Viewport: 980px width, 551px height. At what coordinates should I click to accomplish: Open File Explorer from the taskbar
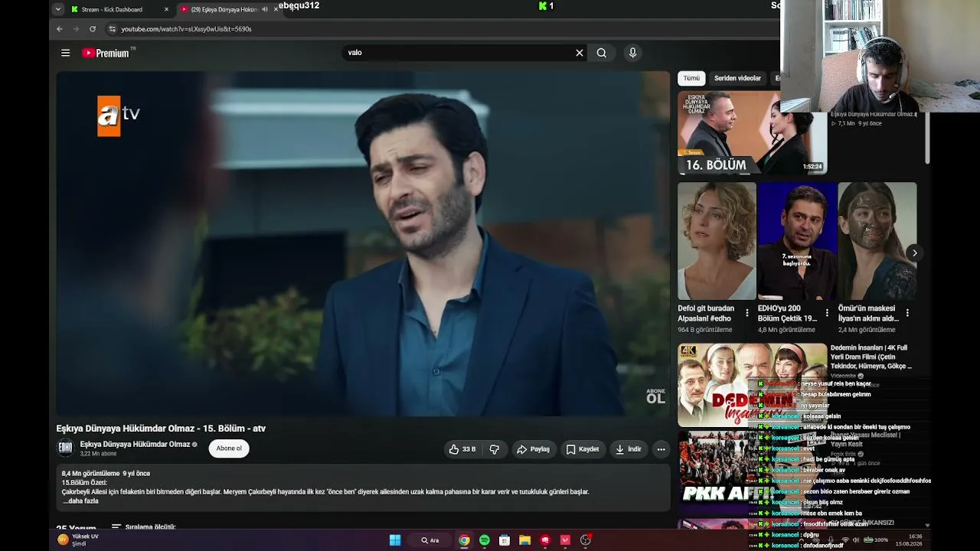pyautogui.click(x=524, y=540)
